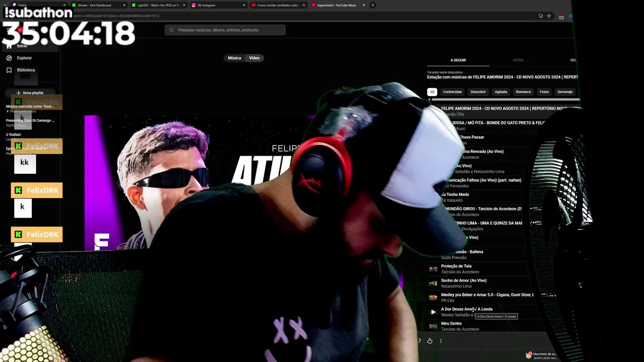Open a new browser tab
This screenshot has height=362, width=644.
click(x=373, y=5)
